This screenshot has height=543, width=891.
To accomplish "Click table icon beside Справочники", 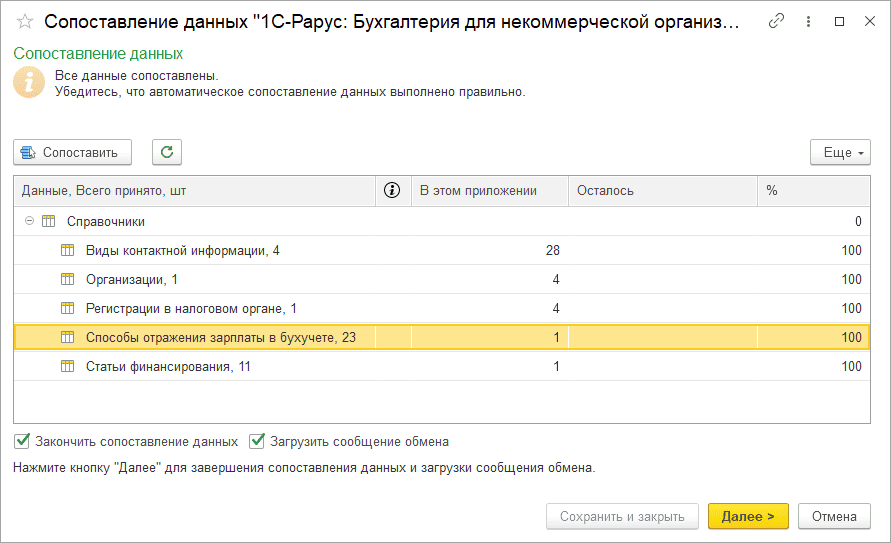I will point(49,221).
